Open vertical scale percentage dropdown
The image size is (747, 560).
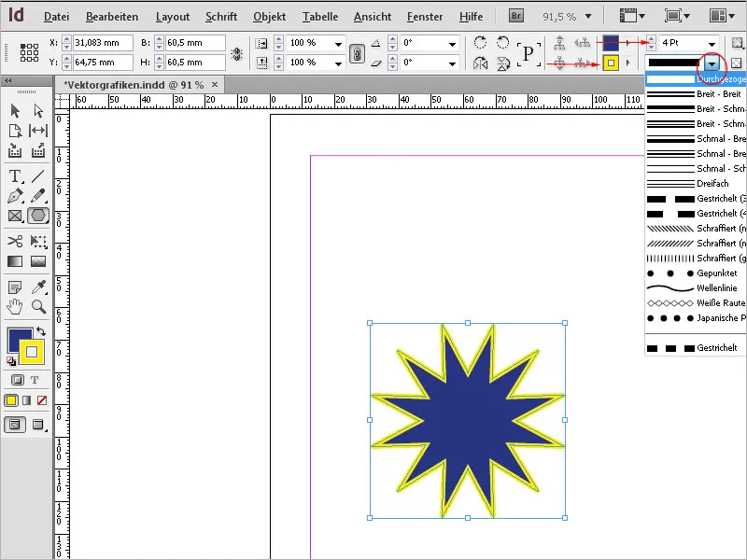[x=338, y=63]
